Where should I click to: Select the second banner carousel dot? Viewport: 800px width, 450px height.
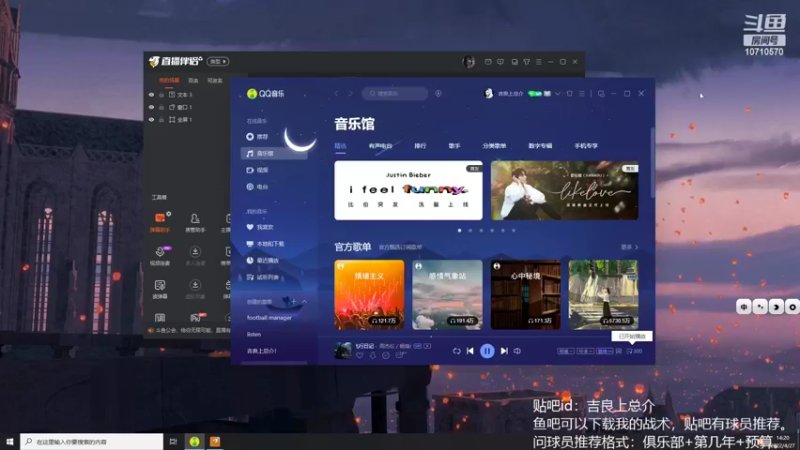(470, 231)
